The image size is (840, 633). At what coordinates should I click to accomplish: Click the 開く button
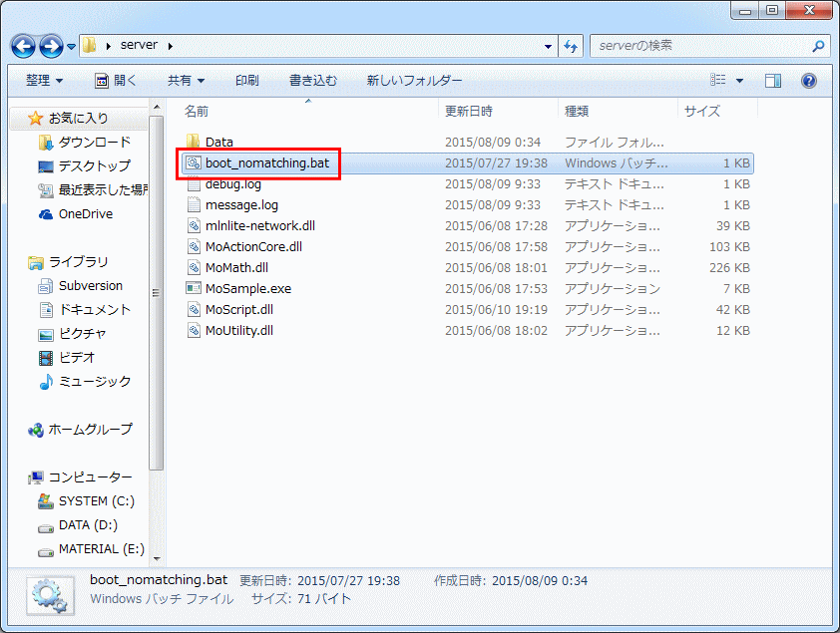(x=116, y=81)
